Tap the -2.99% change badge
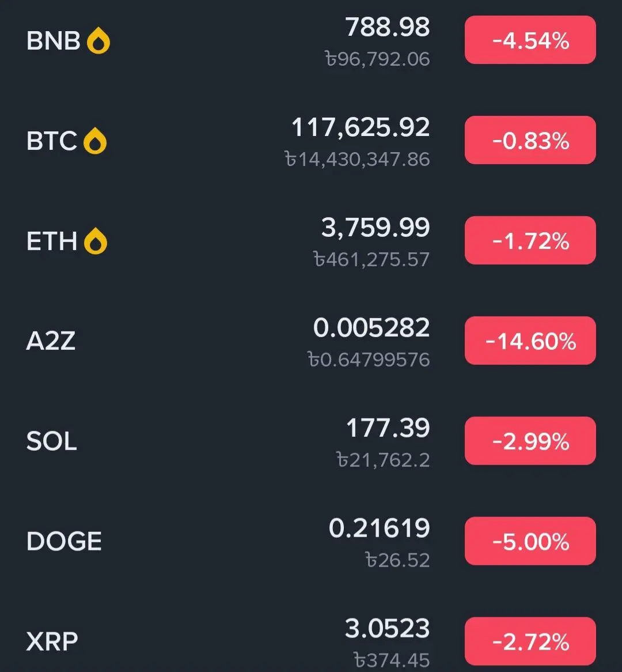The width and height of the screenshot is (622, 672). coord(530,441)
